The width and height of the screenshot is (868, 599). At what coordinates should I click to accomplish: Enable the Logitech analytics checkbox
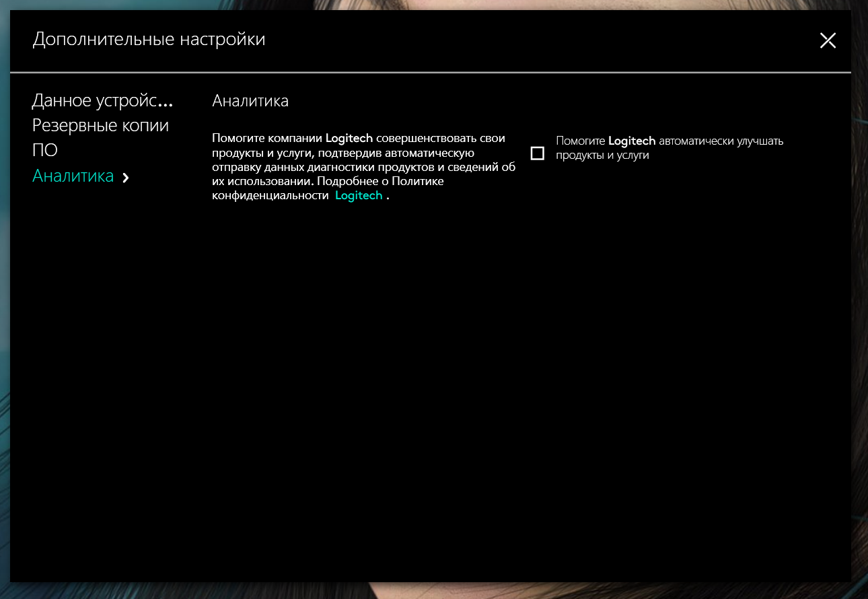[537, 154]
